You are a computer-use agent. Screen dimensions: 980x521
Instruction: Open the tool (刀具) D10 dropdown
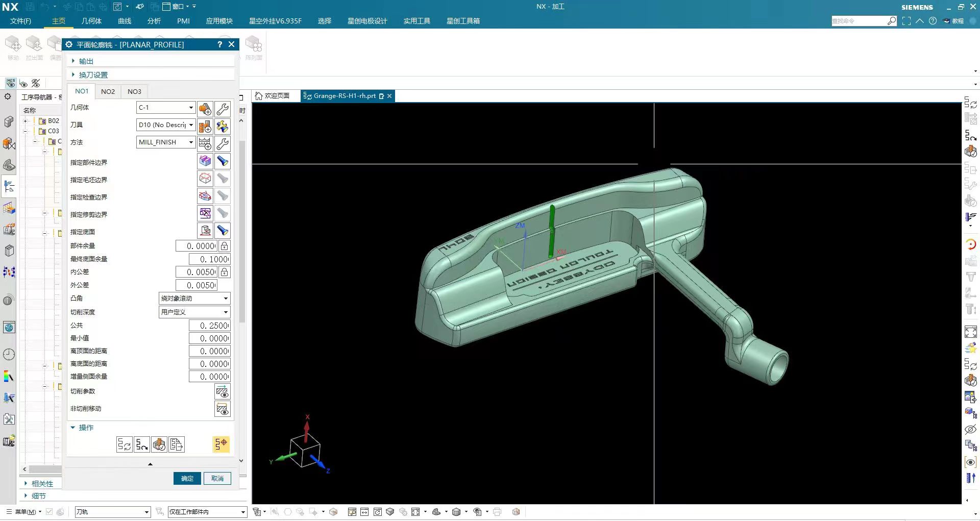pos(191,125)
